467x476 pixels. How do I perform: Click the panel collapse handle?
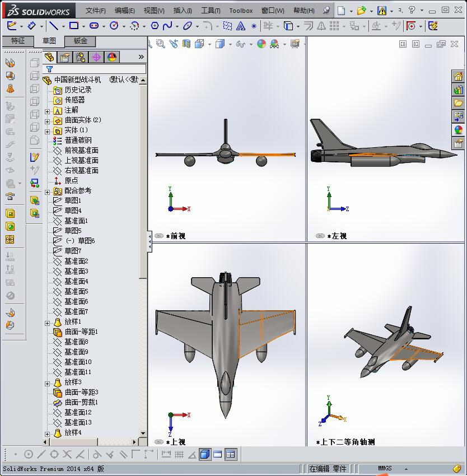[x=150, y=242]
